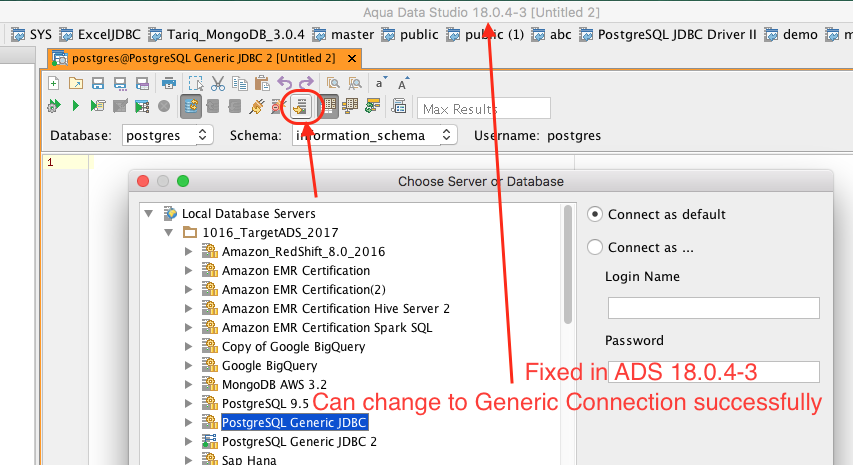Paste from clipboard toolbar icon
The width and height of the screenshot is (853, 465).
click(x=262, y=83)
